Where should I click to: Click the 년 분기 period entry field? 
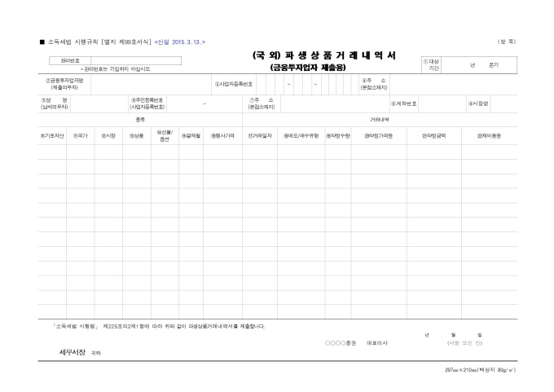coord(479,65)
